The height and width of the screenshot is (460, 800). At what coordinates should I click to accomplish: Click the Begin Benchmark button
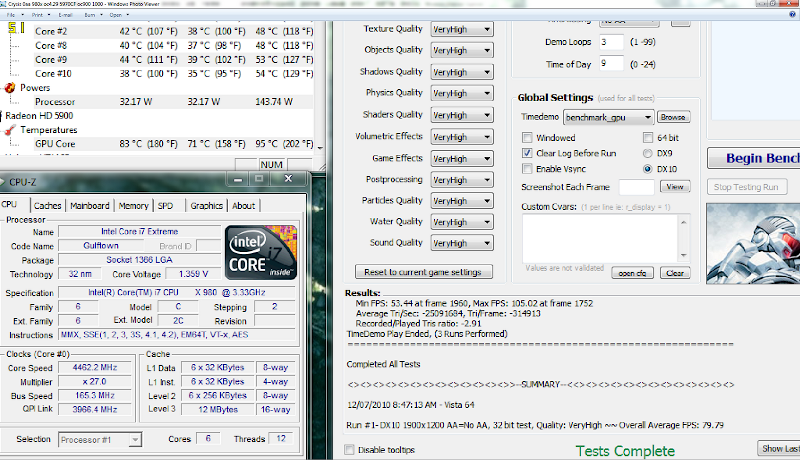click(754, 158)
